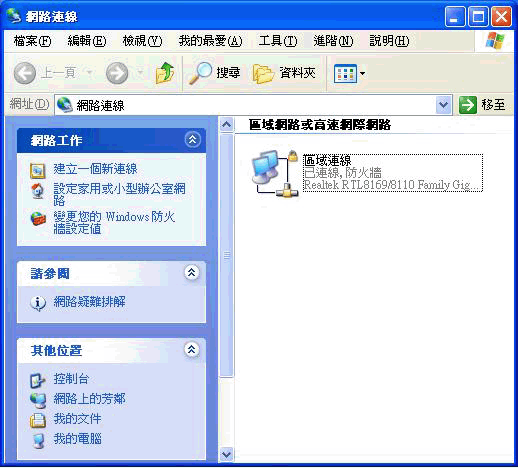Collapse the 請參閱 panel section
Screen dimensions: 518x468
click(192, 273)
